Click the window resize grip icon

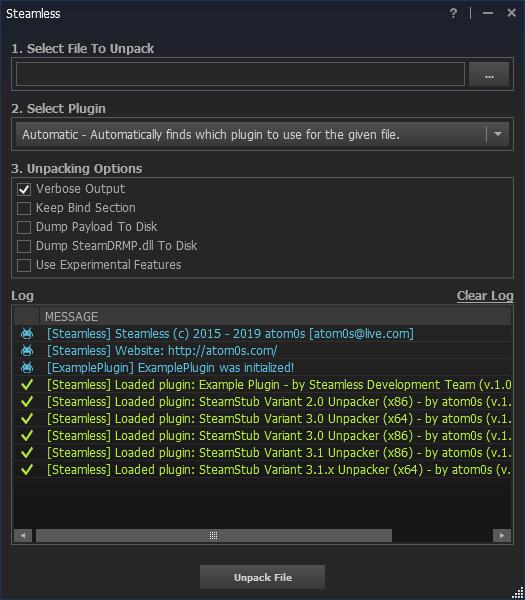[x=518, y=593]
